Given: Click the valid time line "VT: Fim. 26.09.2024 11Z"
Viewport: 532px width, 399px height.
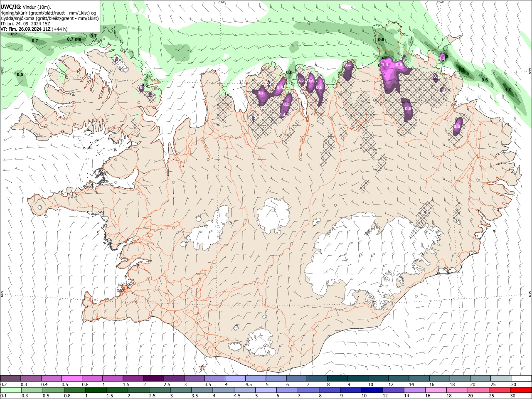Looking at the screenshot, I should coord(26,29).
